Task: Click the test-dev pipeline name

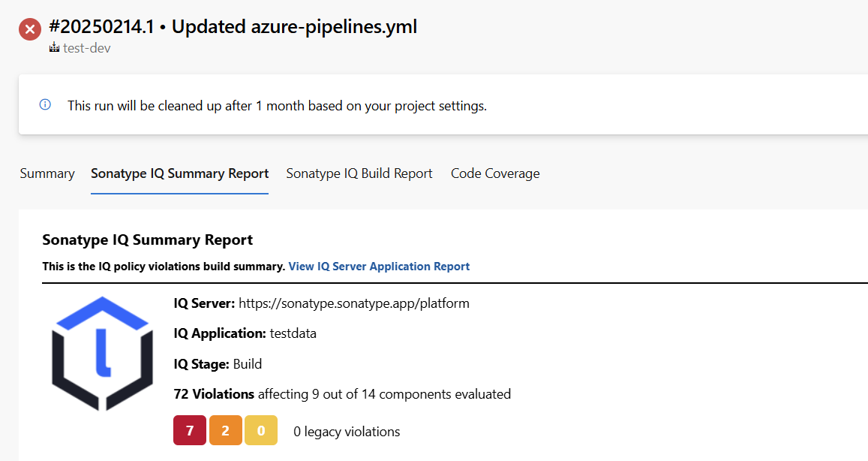Action: coord(87,47)
